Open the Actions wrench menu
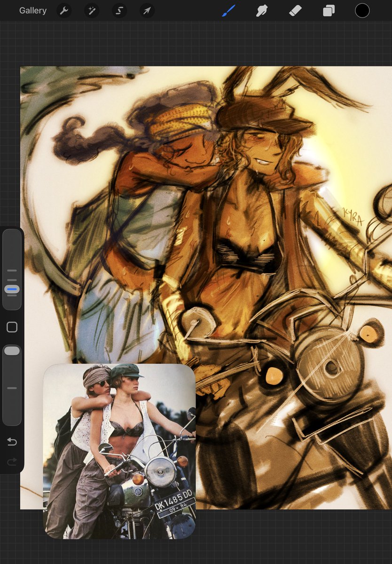 point(64,10)
